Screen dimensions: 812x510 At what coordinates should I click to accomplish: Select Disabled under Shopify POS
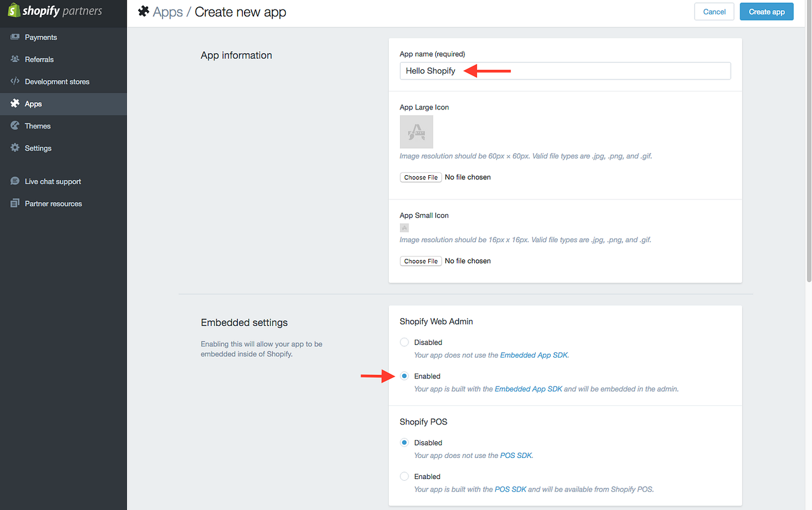[404, 442]
